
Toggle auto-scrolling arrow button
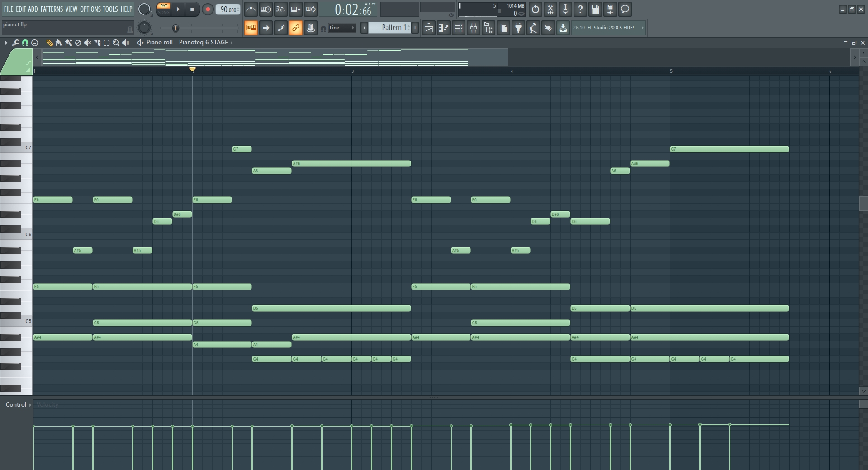266,28
